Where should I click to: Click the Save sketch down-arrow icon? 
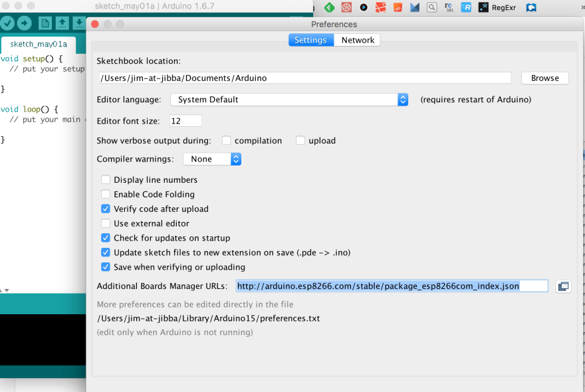pos(79,23)
